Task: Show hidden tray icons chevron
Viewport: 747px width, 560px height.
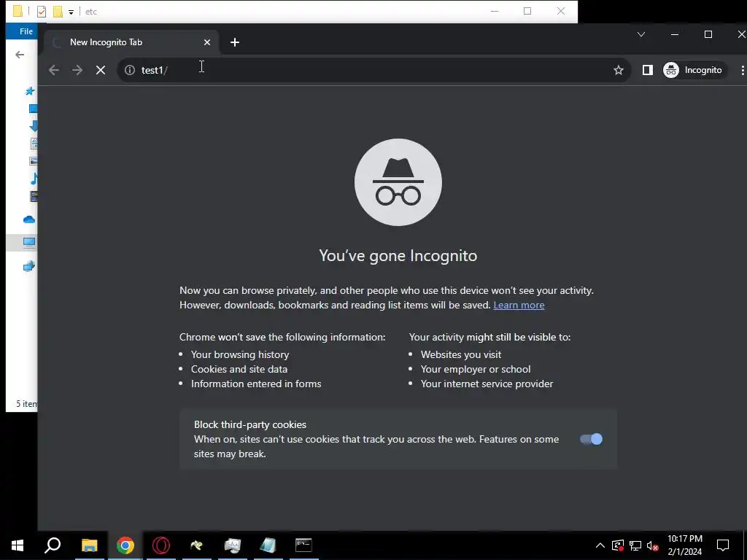Action: pos(600,545)
